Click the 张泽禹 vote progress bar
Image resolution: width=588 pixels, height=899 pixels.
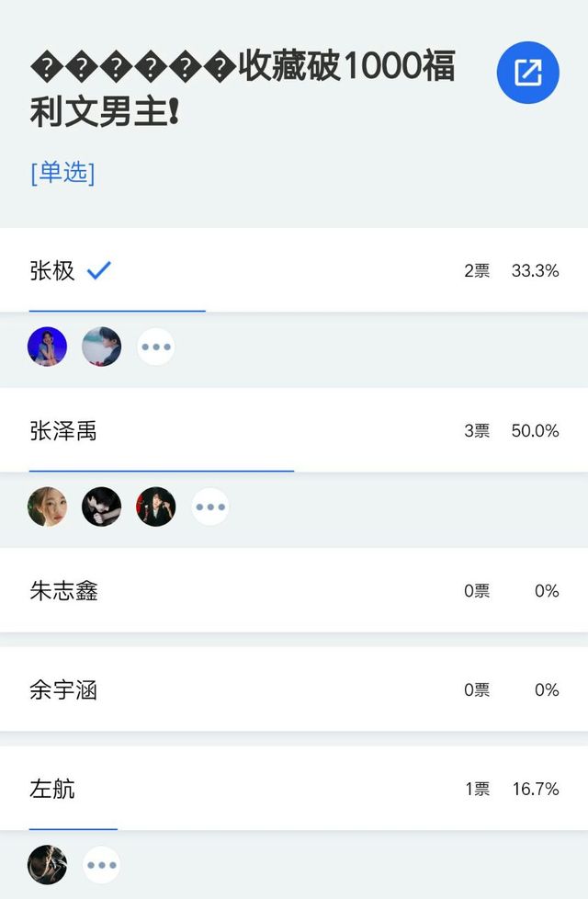tap(162, 471)
